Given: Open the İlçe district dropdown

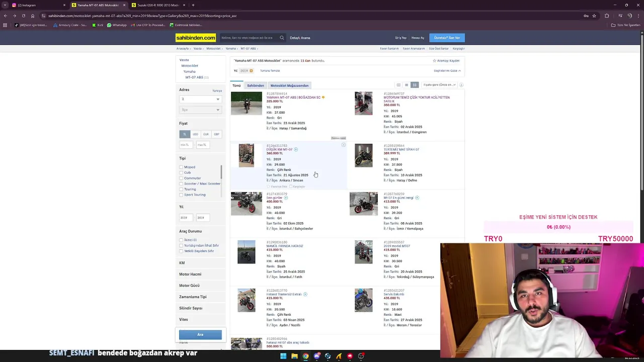Looking at the screenshot, I should click(200, 110).
